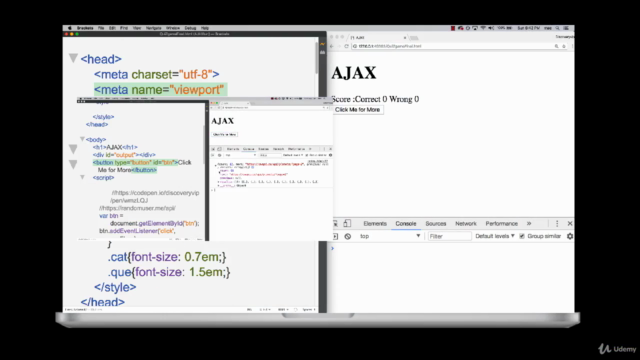
Task: Switch to the Network tab in DevTools
Action: [466, 224]
